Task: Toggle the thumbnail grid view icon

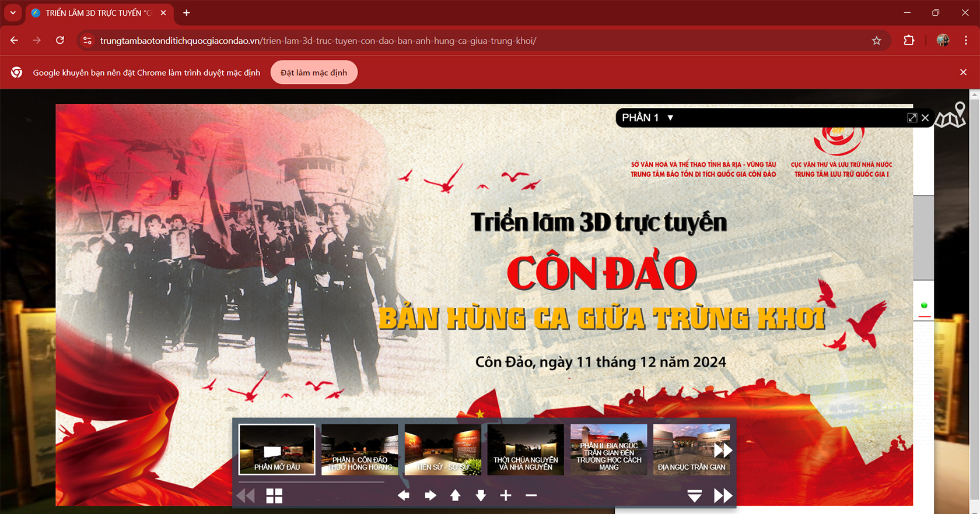Action: (274, 496)
